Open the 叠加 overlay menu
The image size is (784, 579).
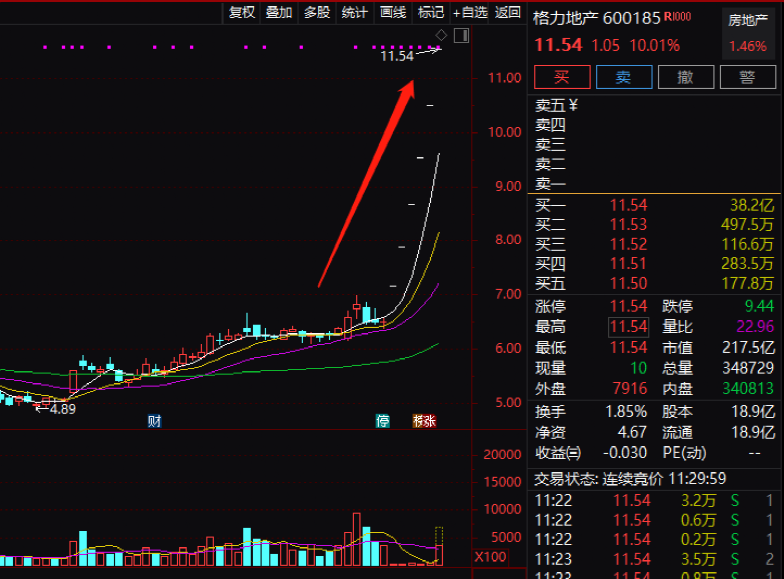pos(279,12)
